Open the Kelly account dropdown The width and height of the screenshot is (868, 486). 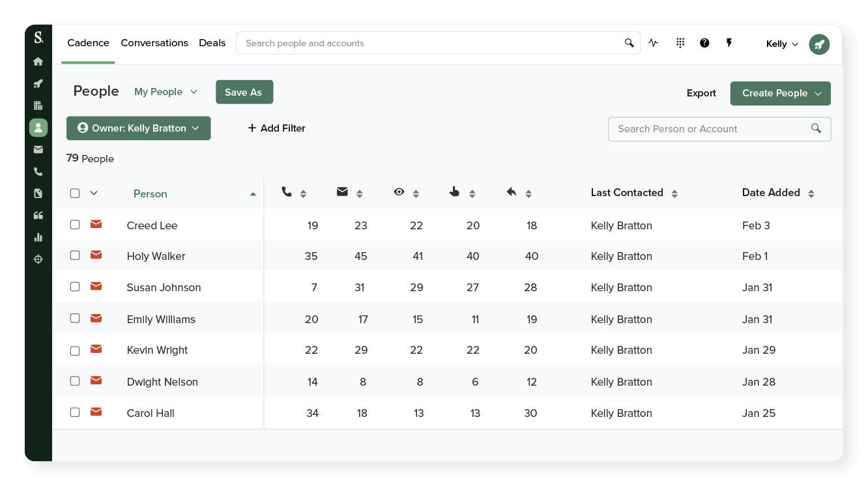click(781, 44)
